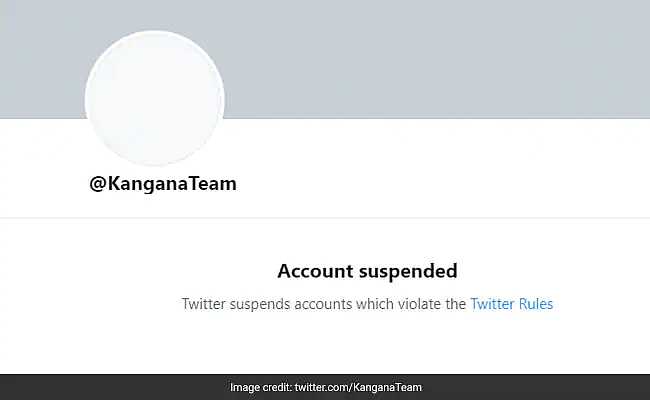The width and height of the screenshot is (650, 400).
Task: Click the word accounts in the notice
Action: click(x=323, y=304)
